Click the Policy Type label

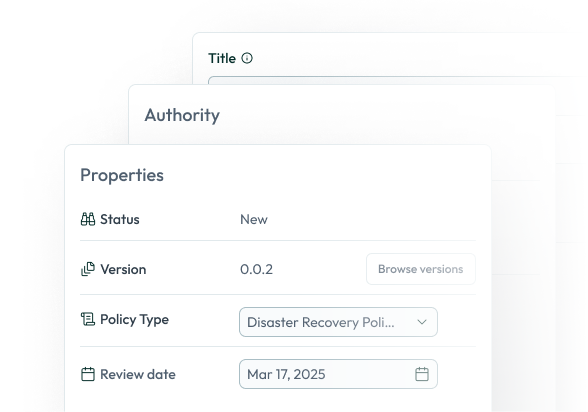134,319
